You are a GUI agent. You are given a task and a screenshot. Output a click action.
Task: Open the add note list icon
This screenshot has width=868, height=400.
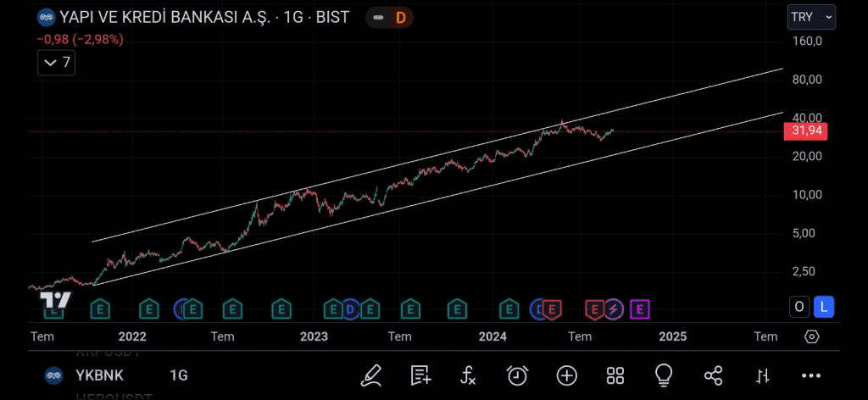click(420, 375)
